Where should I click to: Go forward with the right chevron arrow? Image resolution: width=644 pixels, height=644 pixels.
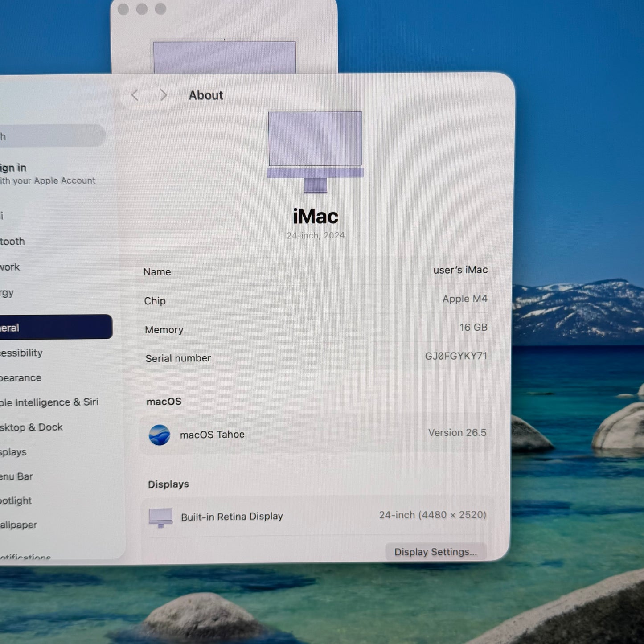[163, 95]
